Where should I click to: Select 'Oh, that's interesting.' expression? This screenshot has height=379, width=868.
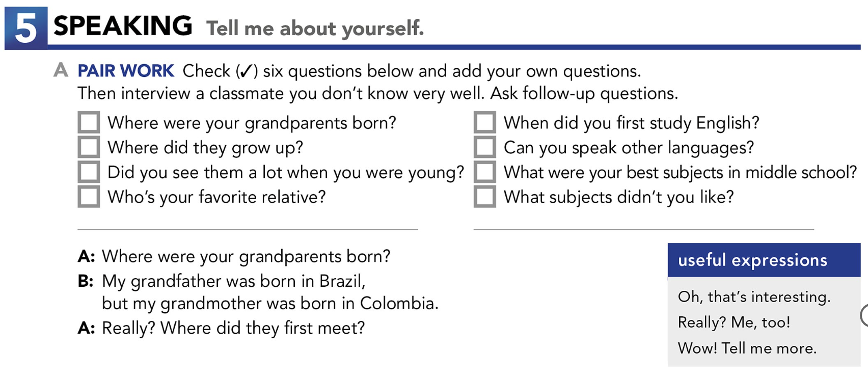pyautogui.click(x=754, y=296)
